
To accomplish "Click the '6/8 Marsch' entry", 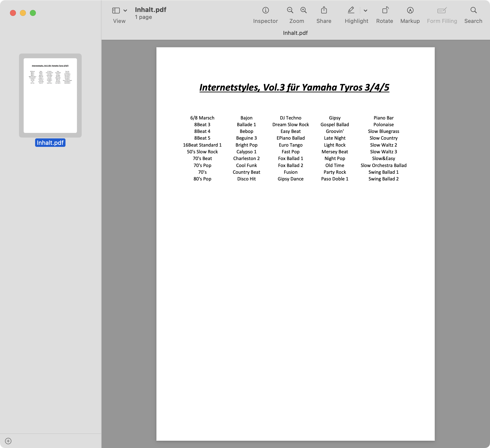I will pos(202,118).
